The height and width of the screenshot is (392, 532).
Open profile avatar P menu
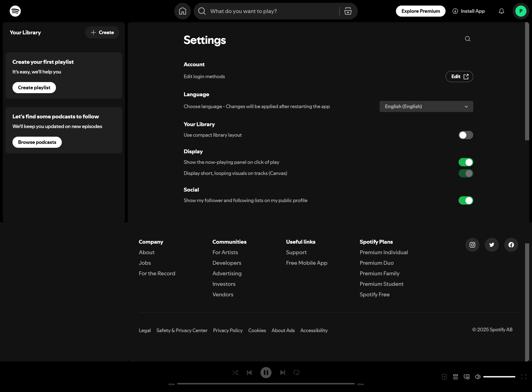[x=521, y=11]
